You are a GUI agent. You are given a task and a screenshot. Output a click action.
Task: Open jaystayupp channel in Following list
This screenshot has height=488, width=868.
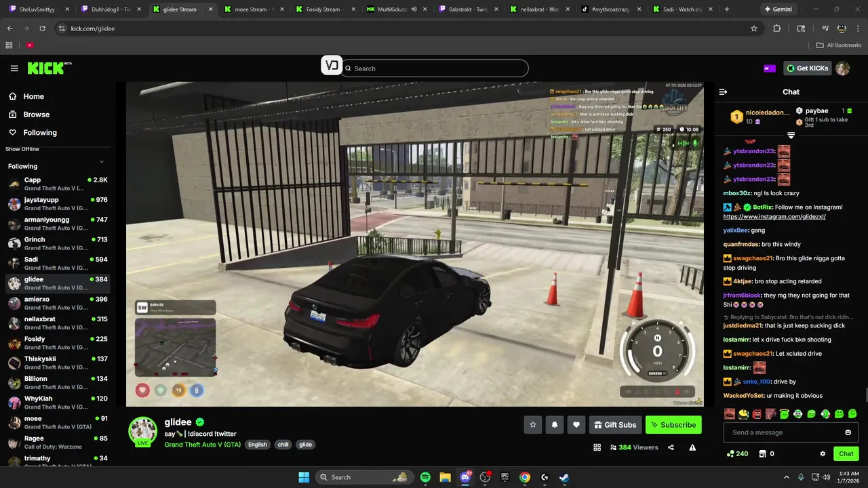click(x=58, y=204)
